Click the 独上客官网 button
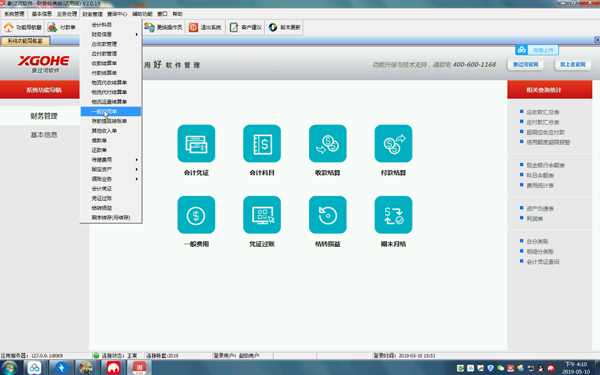This screenshot has height=375, width=600. click(572, 64)
